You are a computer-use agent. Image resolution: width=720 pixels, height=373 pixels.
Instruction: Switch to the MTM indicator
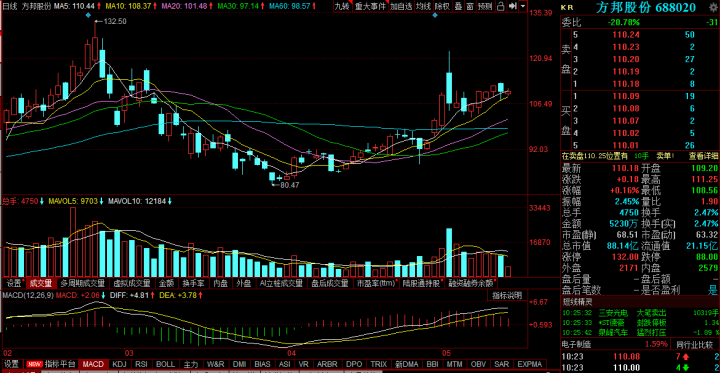pyautogui.click(x=455, y=364)
